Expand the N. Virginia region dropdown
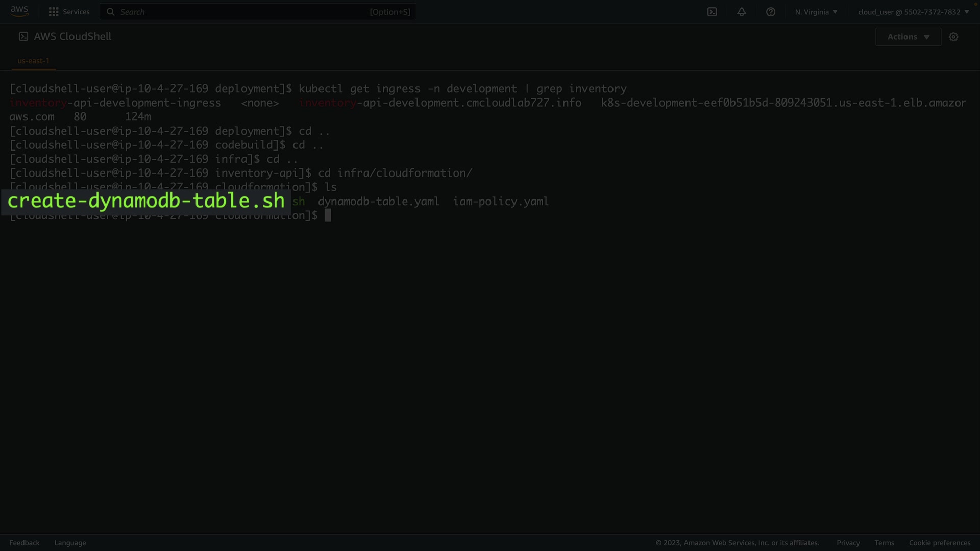The width and height of the screenshot is (980, 551). (x=816, y=12)
